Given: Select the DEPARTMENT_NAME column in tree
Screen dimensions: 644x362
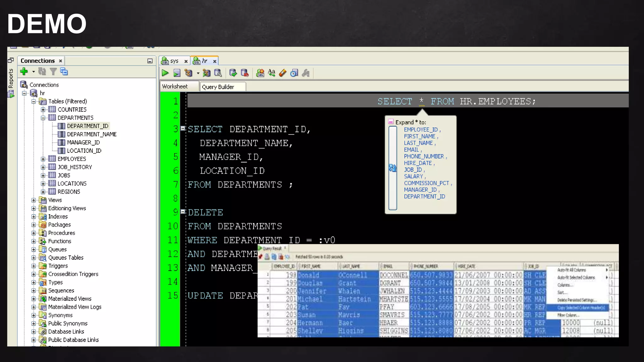Looking at the screenshot, I should pyautogui.click(x=92, y=134).
